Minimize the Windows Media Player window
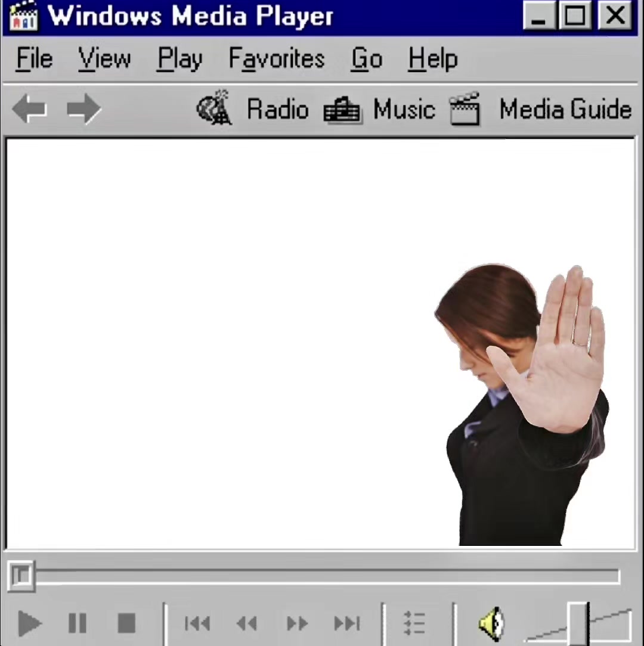Viewport: 644px width, 646px height. tap(539, 15)
